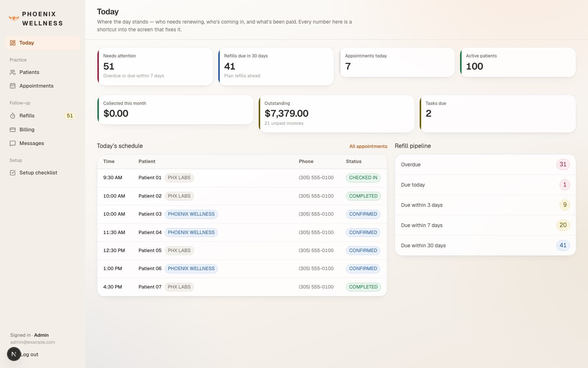Go to Patients in the sidebar
The width and height of the screenshot is (588, 368).
tap(43, 72)
